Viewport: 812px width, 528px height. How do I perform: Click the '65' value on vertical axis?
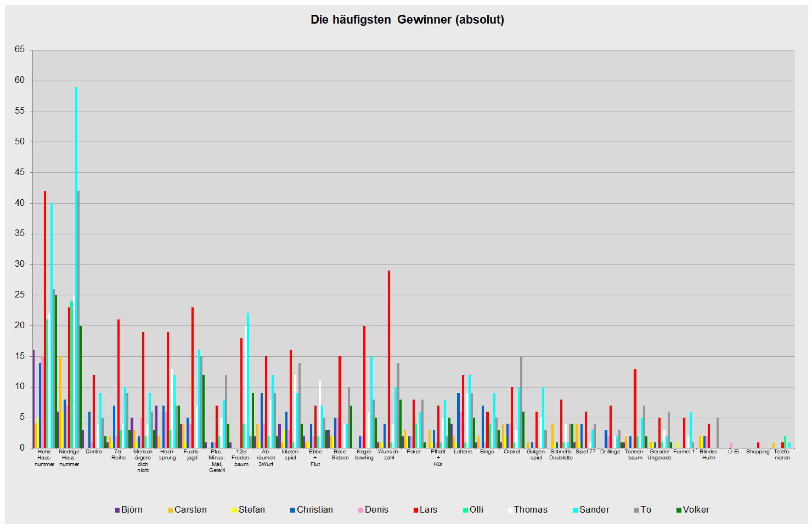pyautogui.click(x=20, y=50)
